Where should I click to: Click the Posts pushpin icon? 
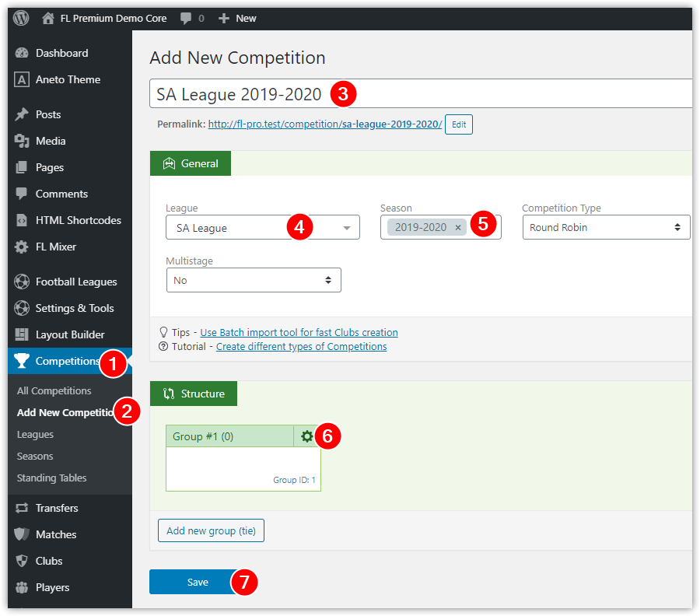click(22, 114)
